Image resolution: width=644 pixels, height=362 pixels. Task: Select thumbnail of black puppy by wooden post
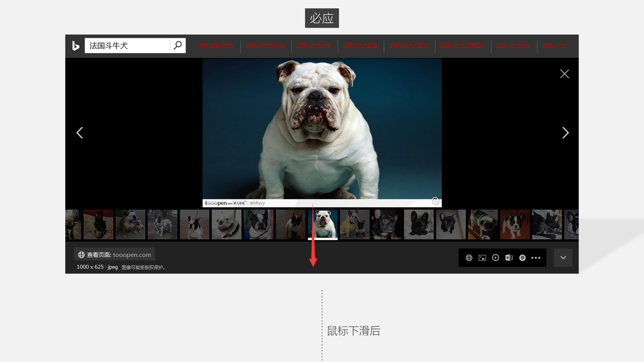point(451,224)
